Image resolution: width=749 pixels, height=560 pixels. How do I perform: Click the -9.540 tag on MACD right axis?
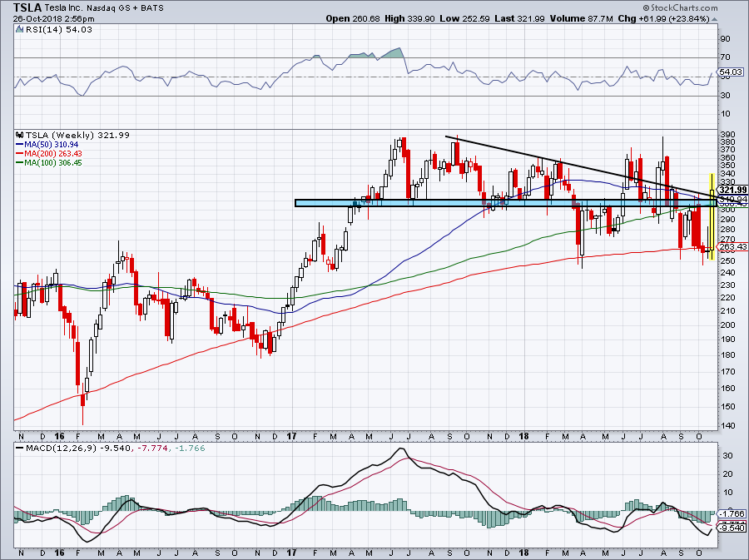tap(732, 528)
